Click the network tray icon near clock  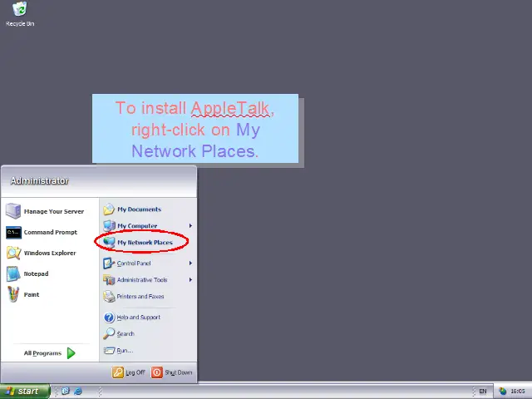point(502,392)
